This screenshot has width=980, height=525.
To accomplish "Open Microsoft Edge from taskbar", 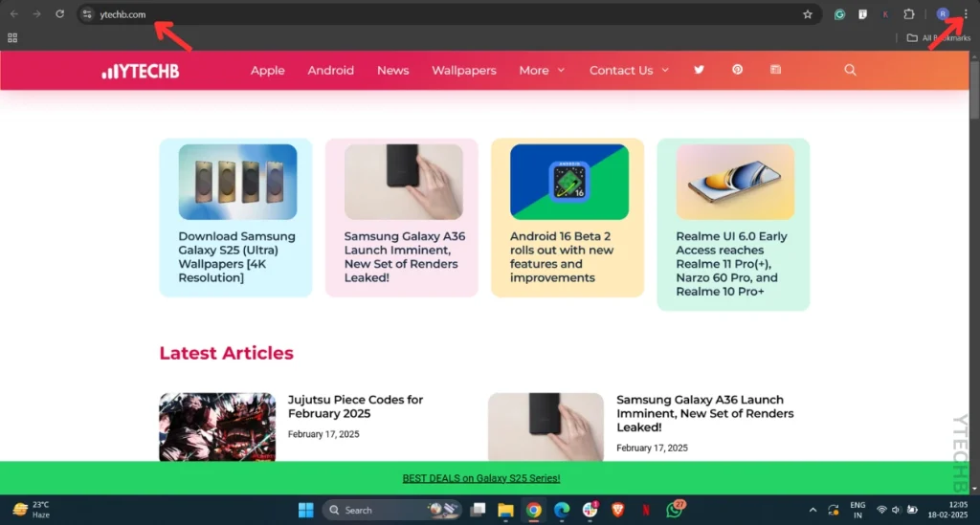I will point(561,510).
